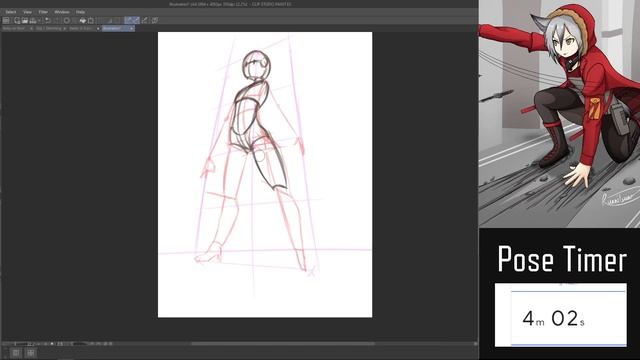Click the Open file icon
Viewport: 640px width, 360px height.
[x=24, y=20]
